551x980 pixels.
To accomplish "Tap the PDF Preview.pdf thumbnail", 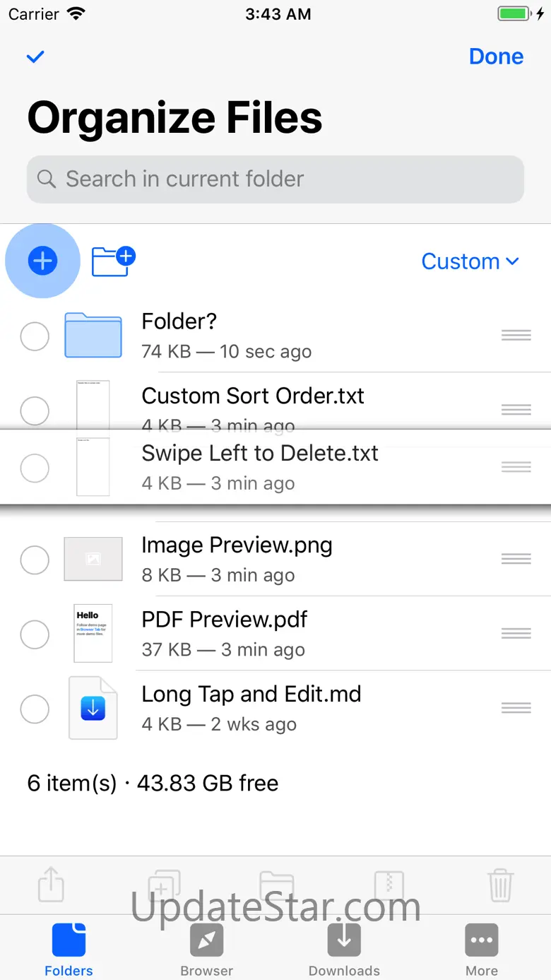I will (93, 633).
